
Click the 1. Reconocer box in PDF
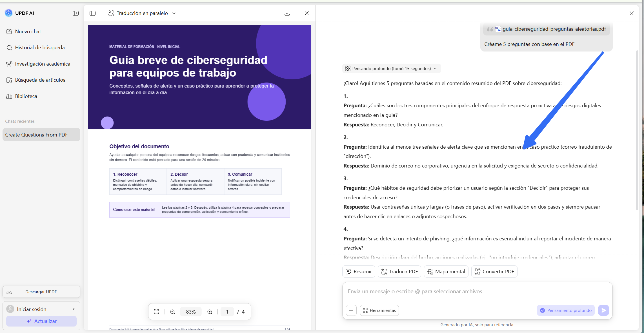pyautogui.click(x=138, y=182)
